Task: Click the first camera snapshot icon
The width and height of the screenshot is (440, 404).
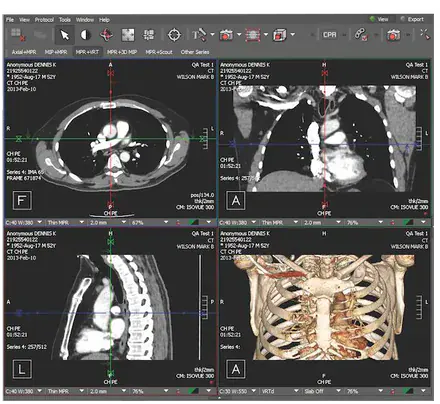Action: tap(226, 35)
